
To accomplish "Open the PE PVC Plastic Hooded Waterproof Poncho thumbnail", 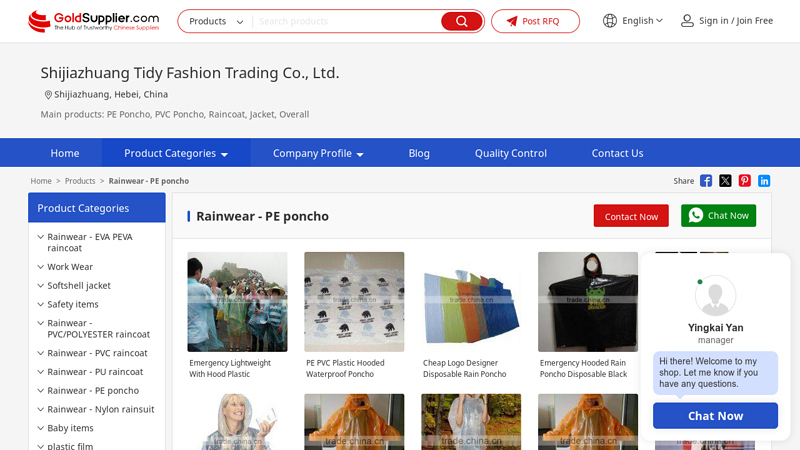I will point(354,302).
